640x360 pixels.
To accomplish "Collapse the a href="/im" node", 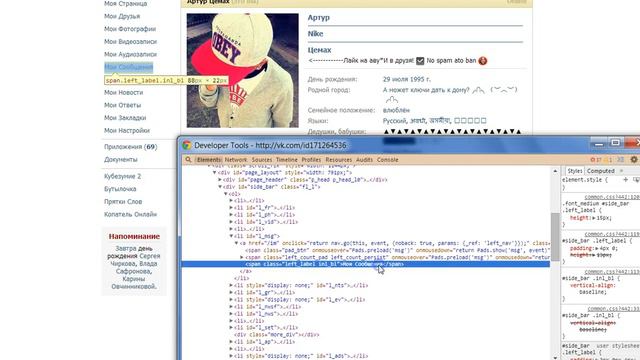I will point(236,243).
